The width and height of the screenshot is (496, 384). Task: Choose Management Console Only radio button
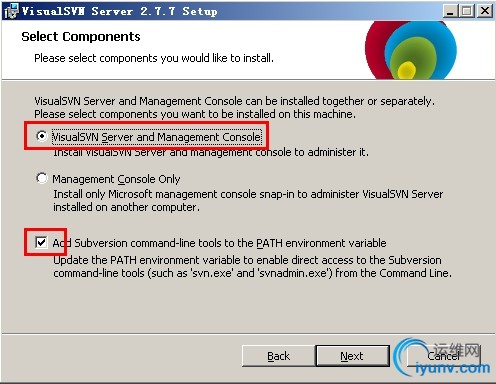coord(42,178)
